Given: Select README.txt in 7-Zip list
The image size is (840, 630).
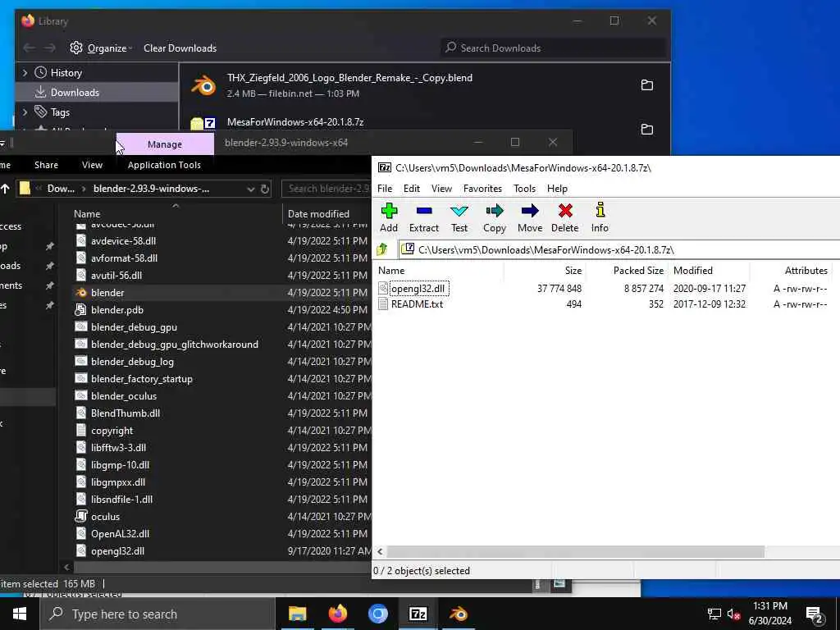Looking at the screenshot, I should (x=417, y=304).
